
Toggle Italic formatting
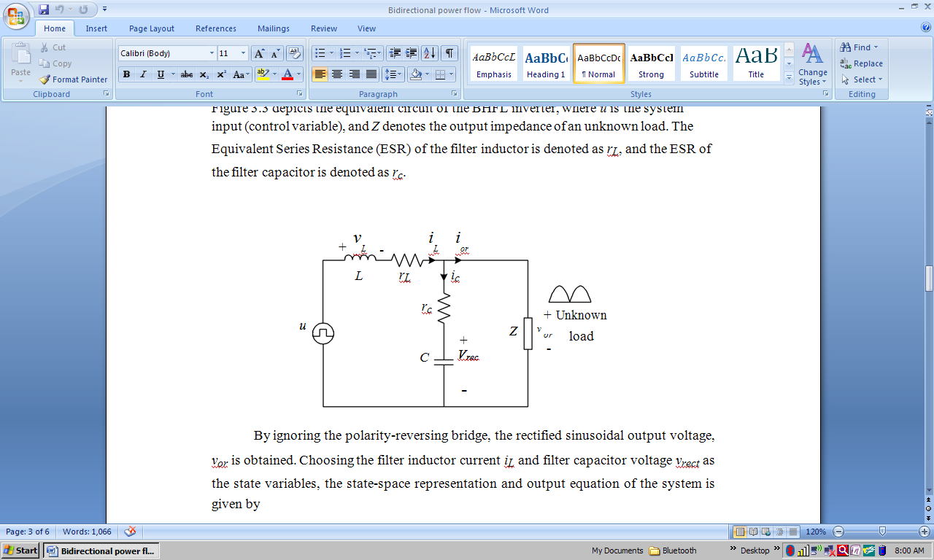coord(143,74)
